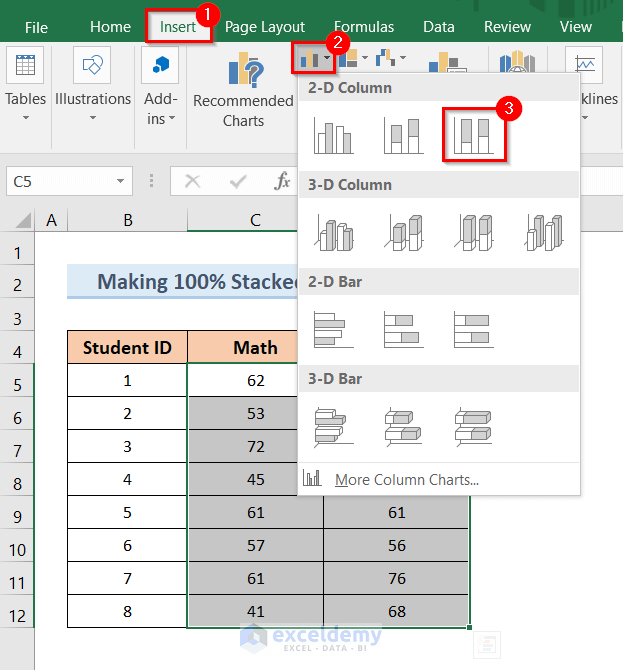Confirm entry with checkmark icon
The width and height of the screenshot is (623, 670).
(238, 182)
